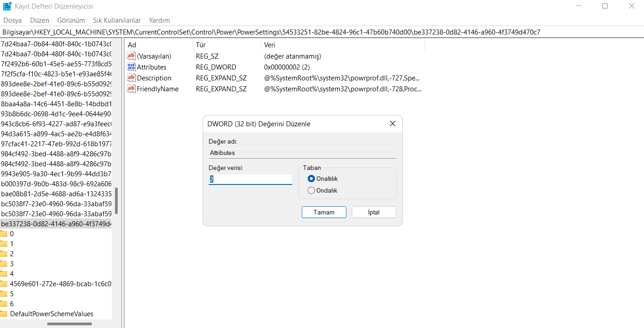The width and height of the screenshot is (644, 328).
Task: Click the powrprof.dll,-727 data cell
Action: [x=342, y=78]
